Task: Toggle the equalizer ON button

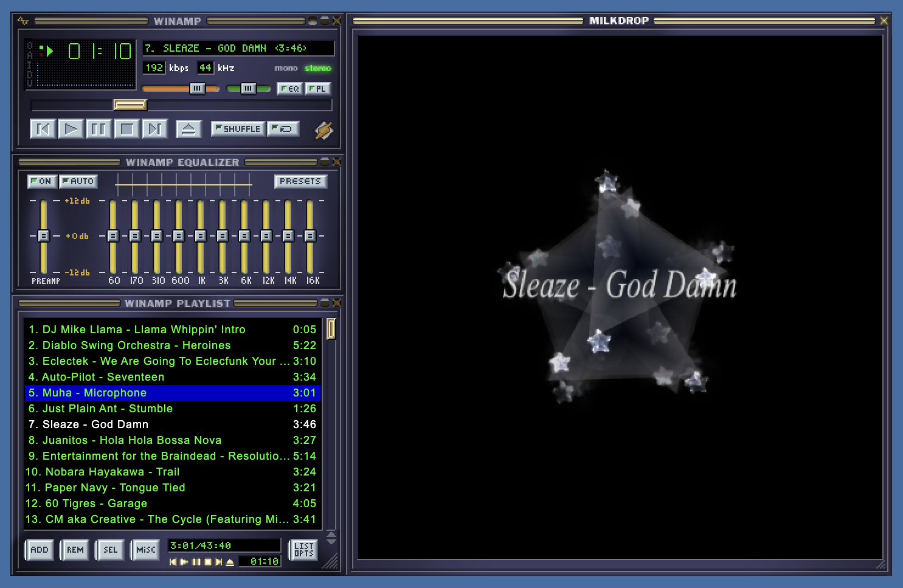Action: (x=42, y=181)
